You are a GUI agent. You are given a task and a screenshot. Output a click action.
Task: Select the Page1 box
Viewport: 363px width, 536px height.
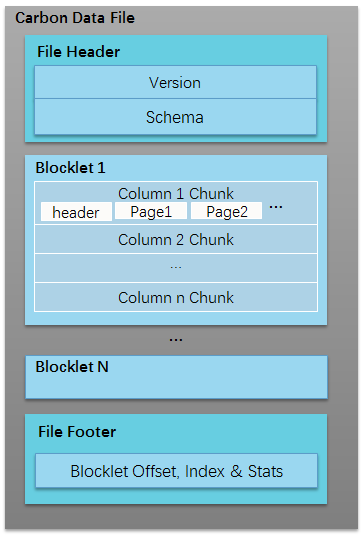click(151, 211)
